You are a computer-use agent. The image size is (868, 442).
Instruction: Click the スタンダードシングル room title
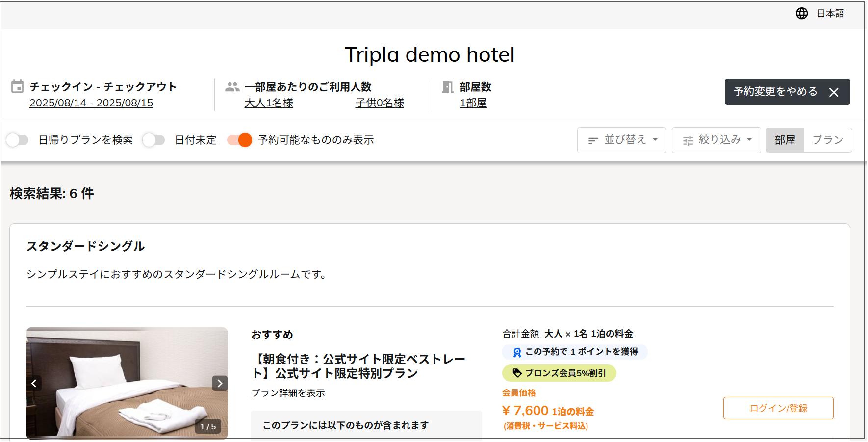pyautogui.click(x=85, y=246)
